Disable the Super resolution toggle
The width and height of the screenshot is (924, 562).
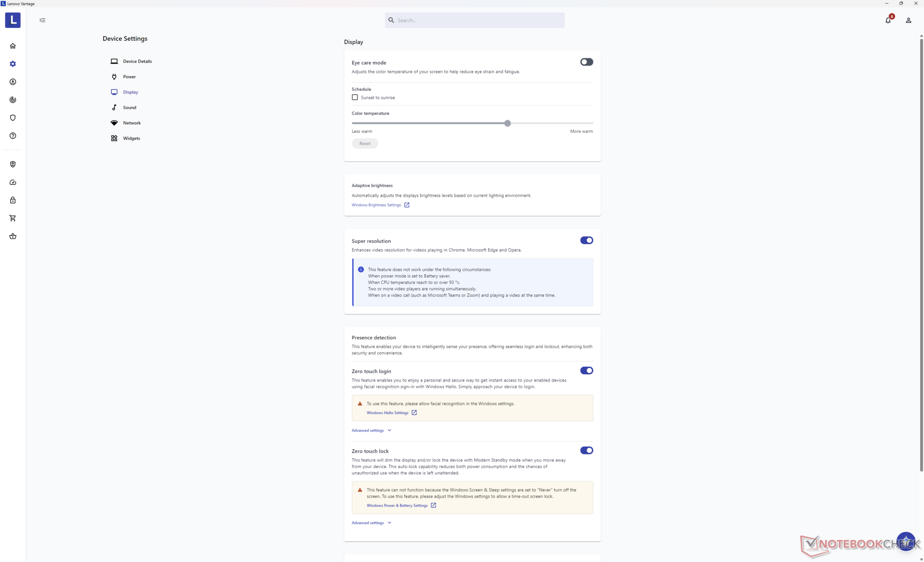586,241
